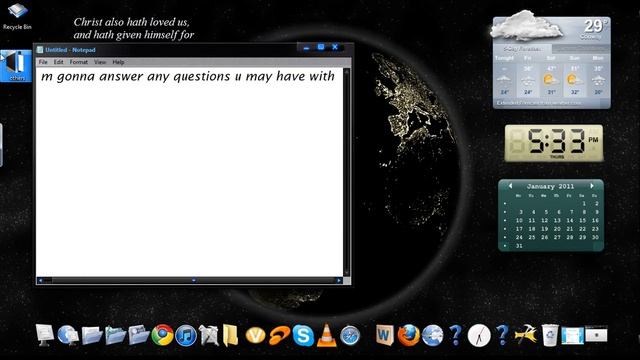The height and width of the screenshot is (360, 640).
Task: Launch Skype from the dock
Action: [x=303, y=336]
